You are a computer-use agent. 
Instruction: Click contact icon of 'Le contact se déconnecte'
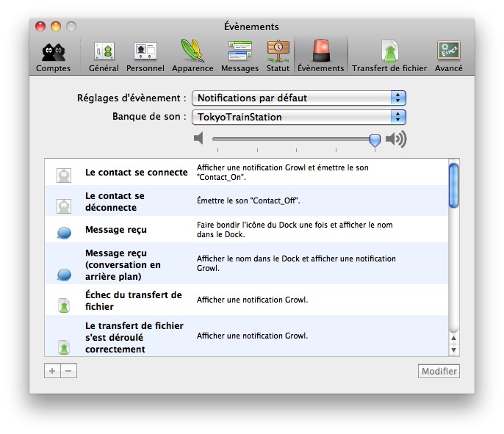(64, 206)
